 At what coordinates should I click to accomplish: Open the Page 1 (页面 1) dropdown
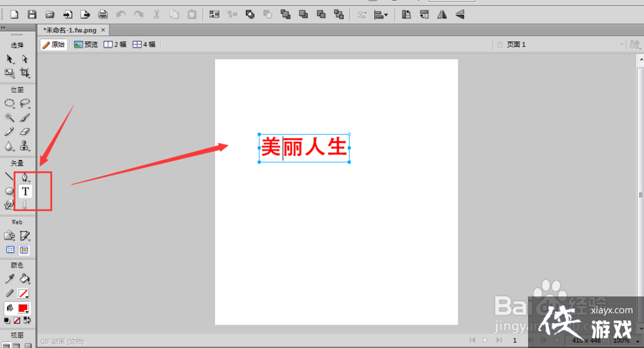(x=559, y=44)
